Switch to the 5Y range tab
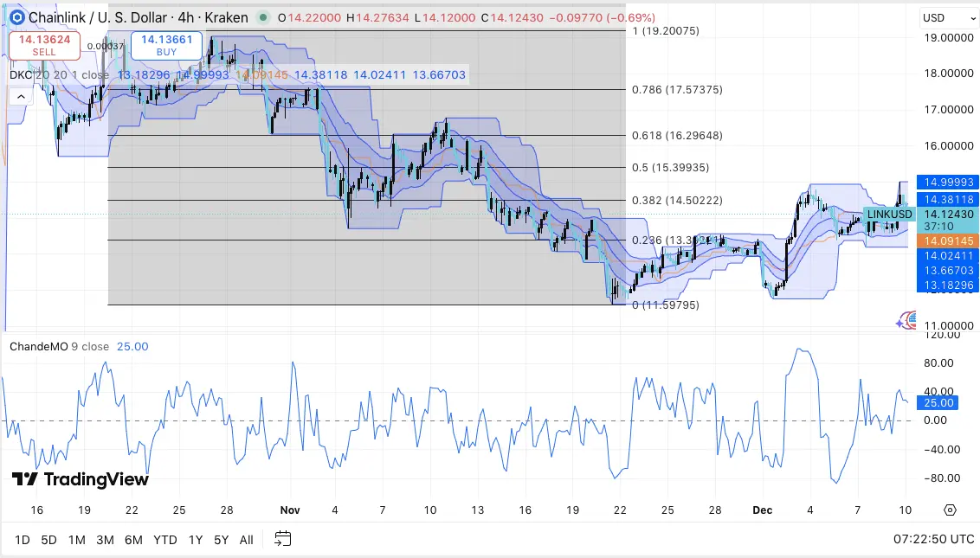The image size is (980, 558). tap(221, 539)
